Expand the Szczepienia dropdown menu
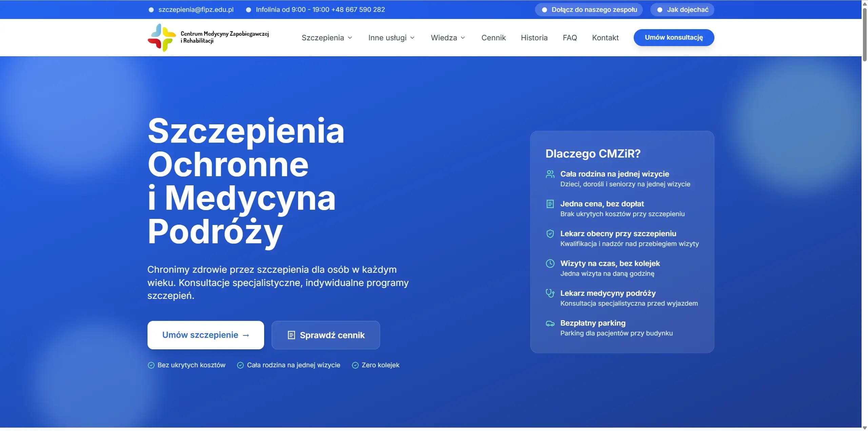868x431 pixels. [327, 38]
